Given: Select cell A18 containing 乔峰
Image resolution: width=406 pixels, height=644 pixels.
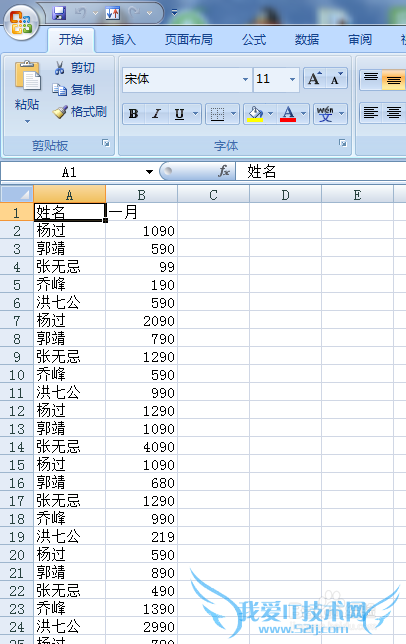Looking at the screenshot, I should tap(69, 518).
